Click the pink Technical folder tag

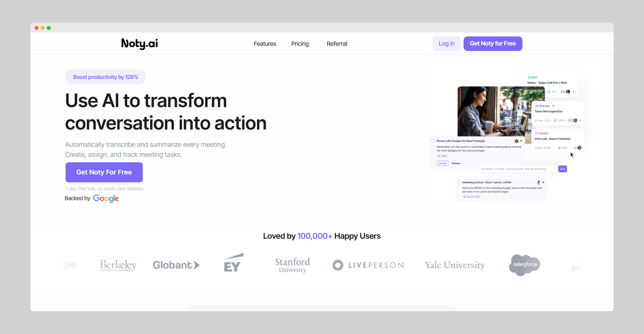542,133
